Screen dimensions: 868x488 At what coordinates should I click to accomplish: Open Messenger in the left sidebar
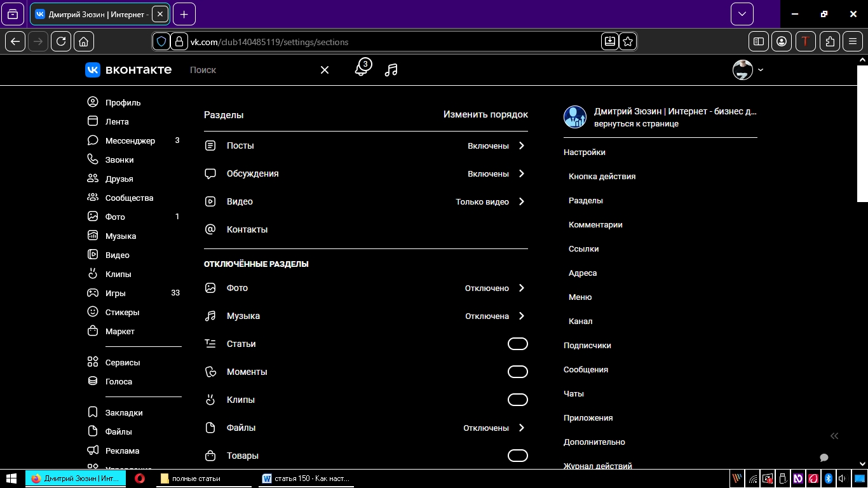click(130, 140)
